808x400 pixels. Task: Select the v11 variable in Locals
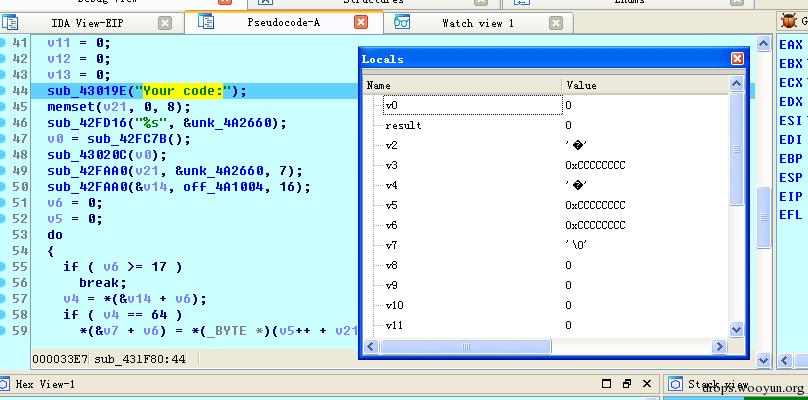pos(394,325)
